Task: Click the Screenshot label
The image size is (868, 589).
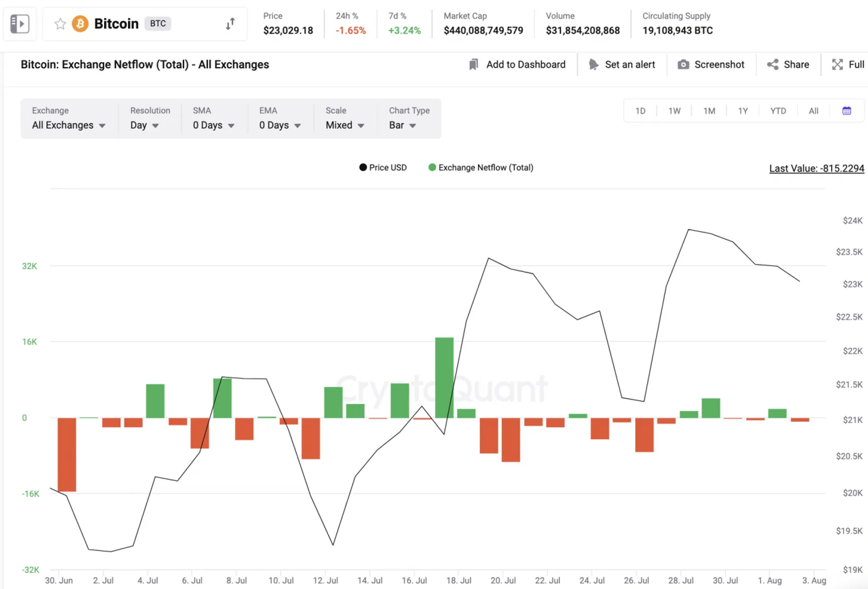Action: pyautogui.click(x=719, y=65)
